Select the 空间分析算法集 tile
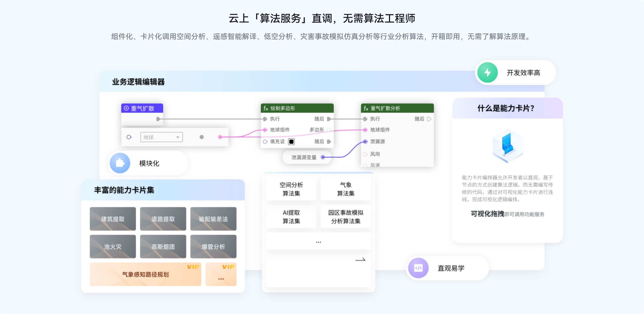This screenshot has width=644, height=314. (291, 189)
